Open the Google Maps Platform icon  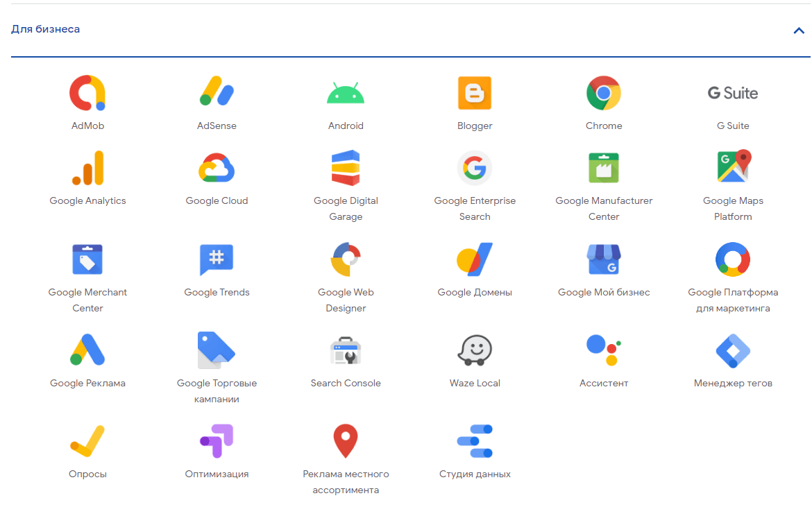[x=734, y=166]
